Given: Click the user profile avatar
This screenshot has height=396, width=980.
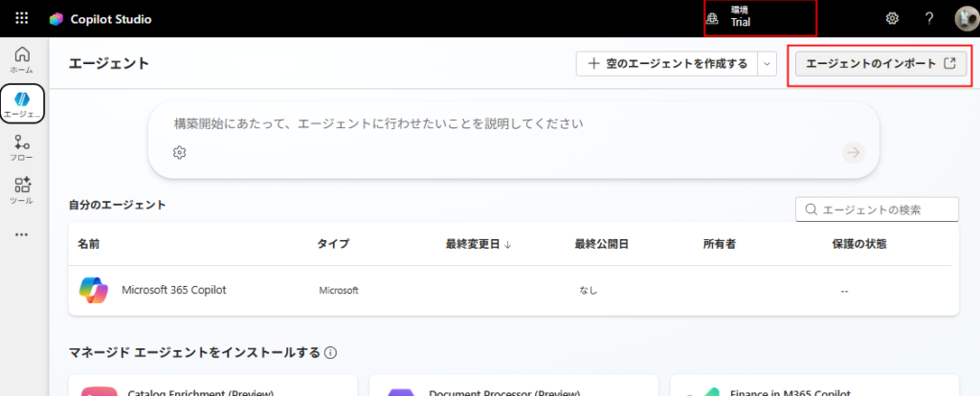Looking at the screenshot, I should coord(964,18).
